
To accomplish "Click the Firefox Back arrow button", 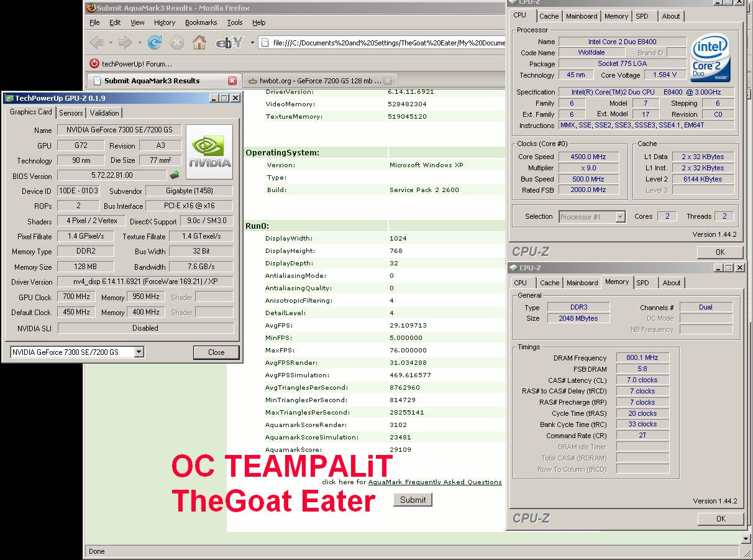I will [x=96, y=42].
